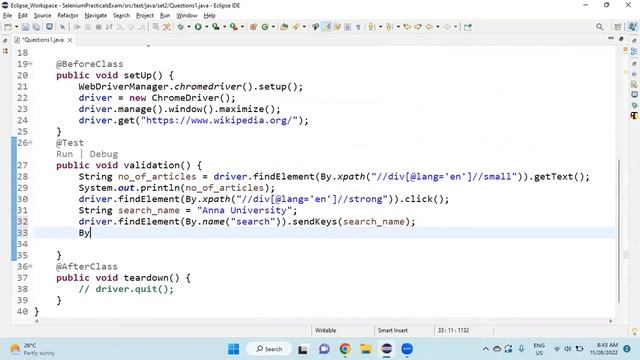Viewport: 640px width, 360px height.
Task: Minimize the editor area using the minimize icon
Action: (x=611, y=38)
